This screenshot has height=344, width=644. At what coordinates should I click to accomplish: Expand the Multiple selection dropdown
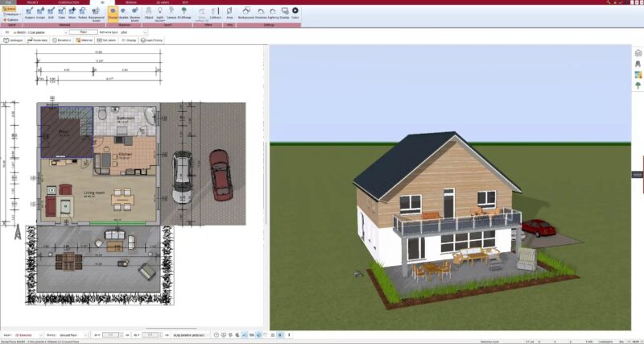pyautogui.click(x=12, y=14)
